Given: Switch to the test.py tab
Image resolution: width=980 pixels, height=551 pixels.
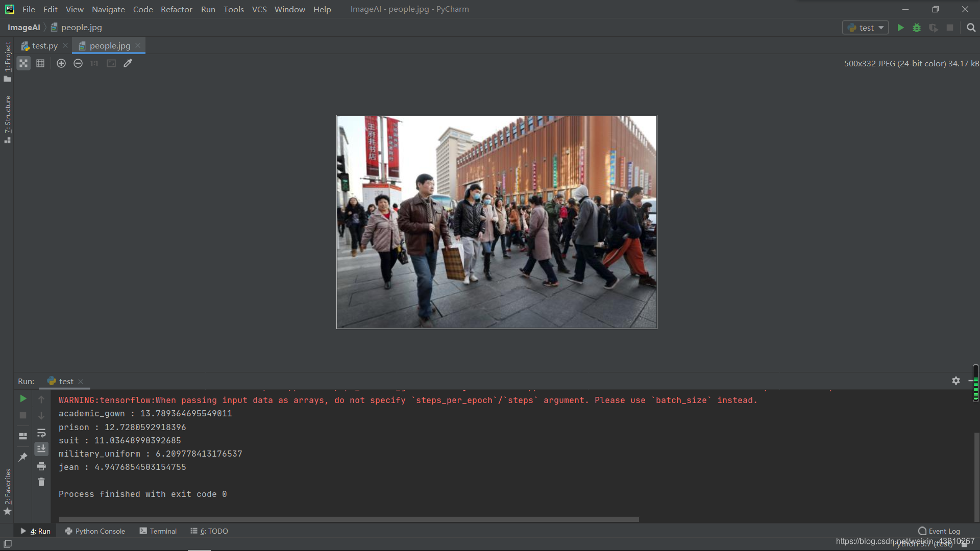Looking at the screenshot, I should (x=44, y=45).
